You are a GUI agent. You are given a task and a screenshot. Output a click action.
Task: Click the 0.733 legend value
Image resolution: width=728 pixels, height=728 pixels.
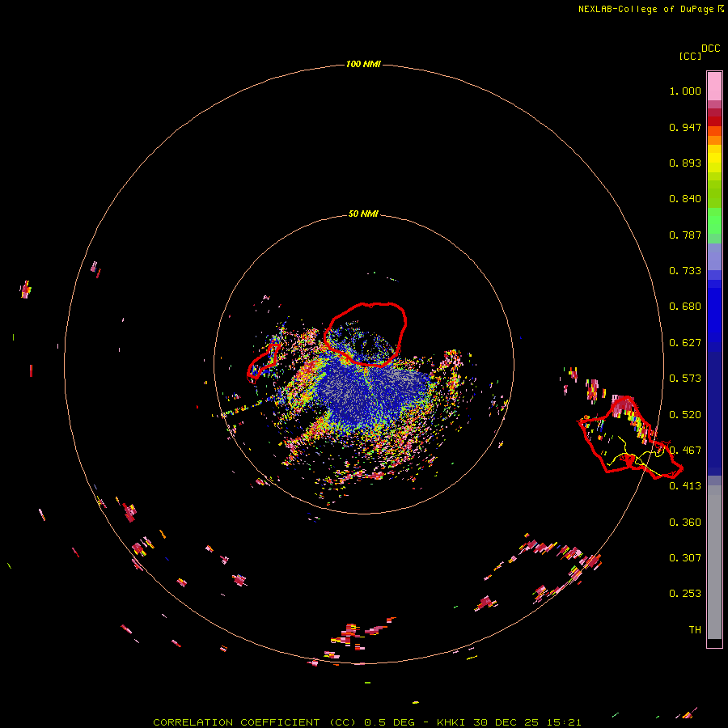pyautogui.click(x=685, y=271)
